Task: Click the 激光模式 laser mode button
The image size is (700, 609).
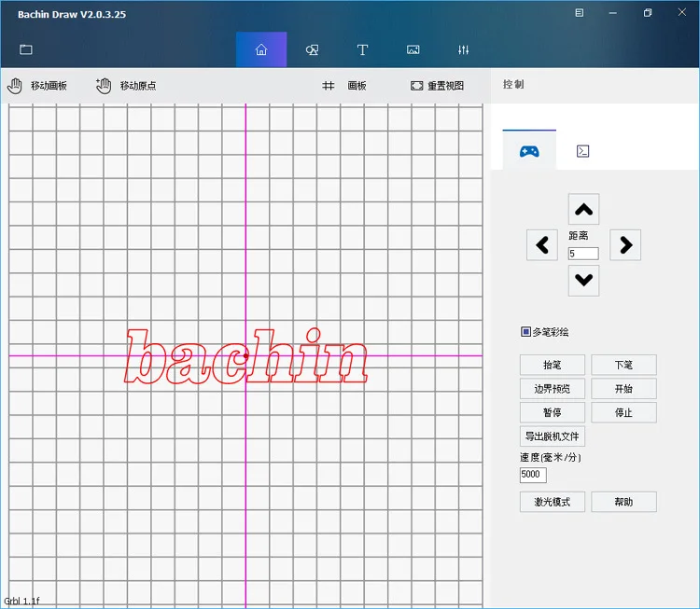Action: tap(553, 502)
